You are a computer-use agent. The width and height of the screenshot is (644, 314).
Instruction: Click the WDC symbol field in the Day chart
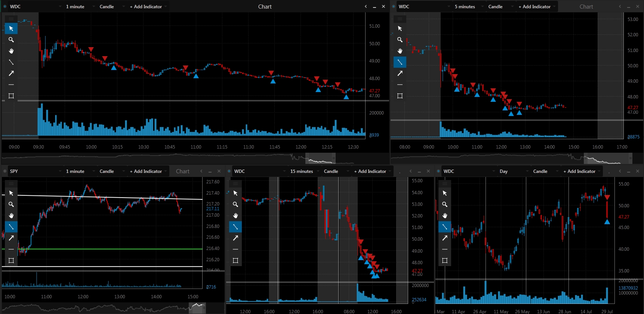pyautogui.click(x=469, y=171)
